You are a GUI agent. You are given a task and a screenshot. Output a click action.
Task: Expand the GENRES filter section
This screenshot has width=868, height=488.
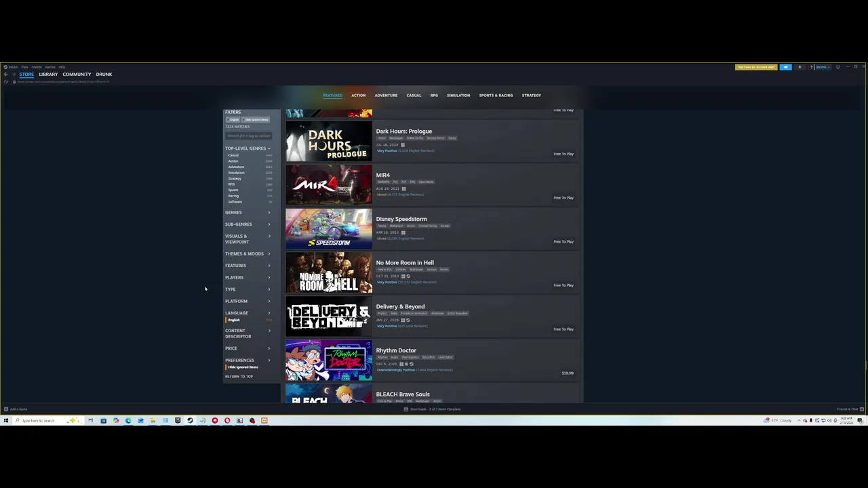click(248, 212)
